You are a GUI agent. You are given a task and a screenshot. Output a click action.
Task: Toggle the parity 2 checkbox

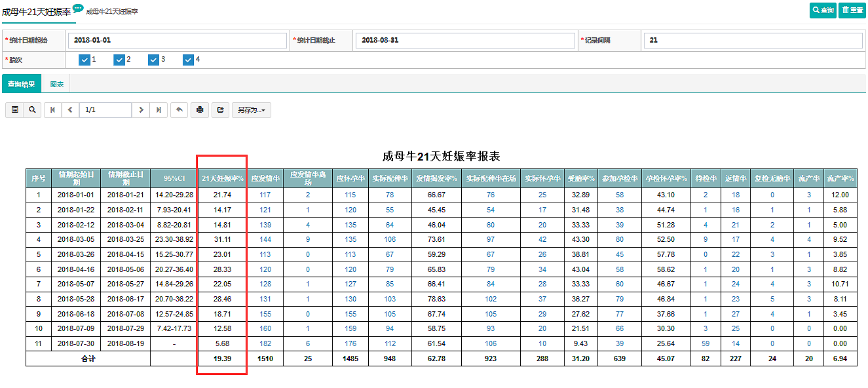pos(119,60)
